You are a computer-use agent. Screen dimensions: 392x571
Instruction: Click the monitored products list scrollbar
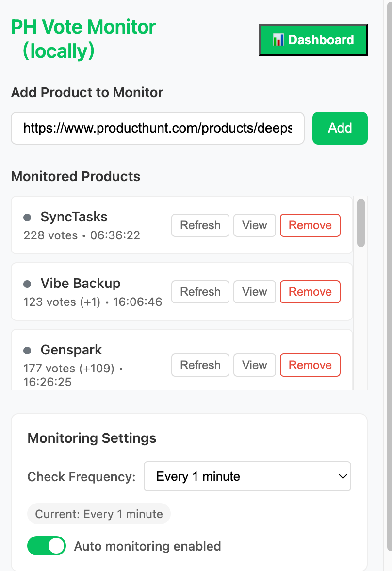tap(360, 223)
